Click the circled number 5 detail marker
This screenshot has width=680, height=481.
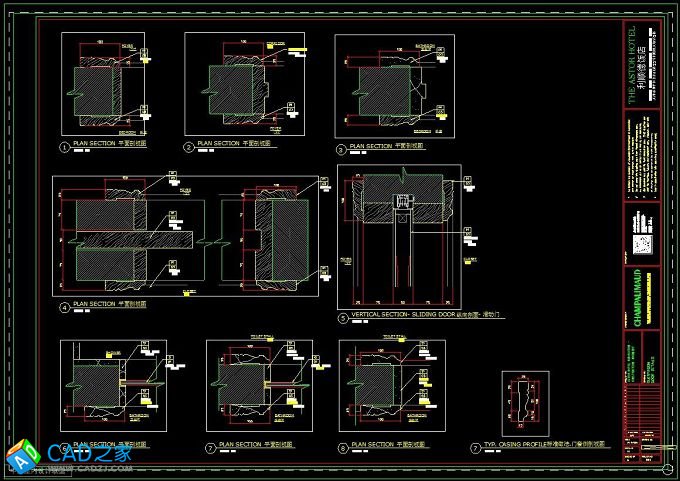click(x=342, y=319)
